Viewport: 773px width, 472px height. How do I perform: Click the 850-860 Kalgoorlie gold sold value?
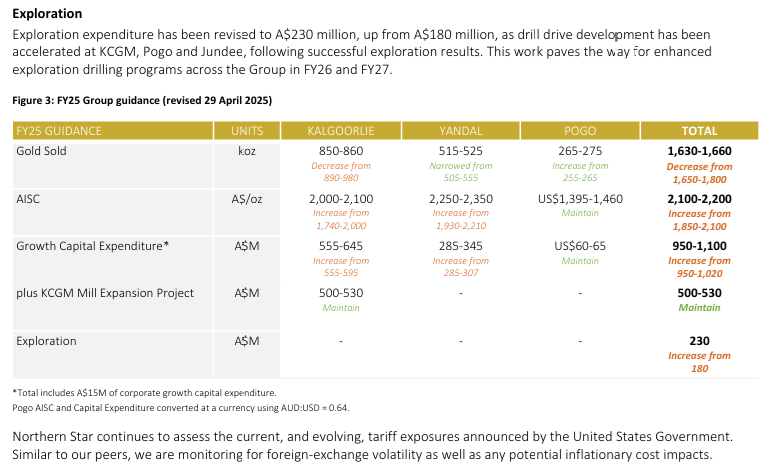pos(340,151)
